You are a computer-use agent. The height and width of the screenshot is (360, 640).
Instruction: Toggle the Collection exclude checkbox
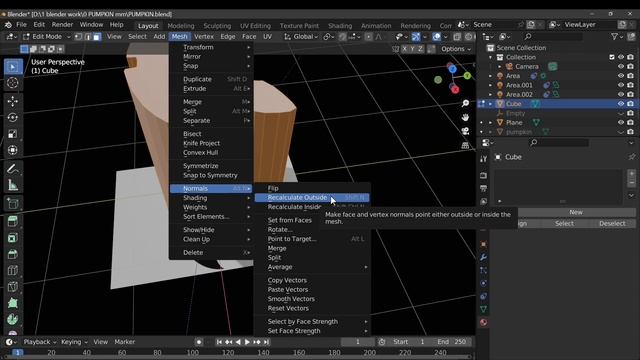[x=611, y=57]
